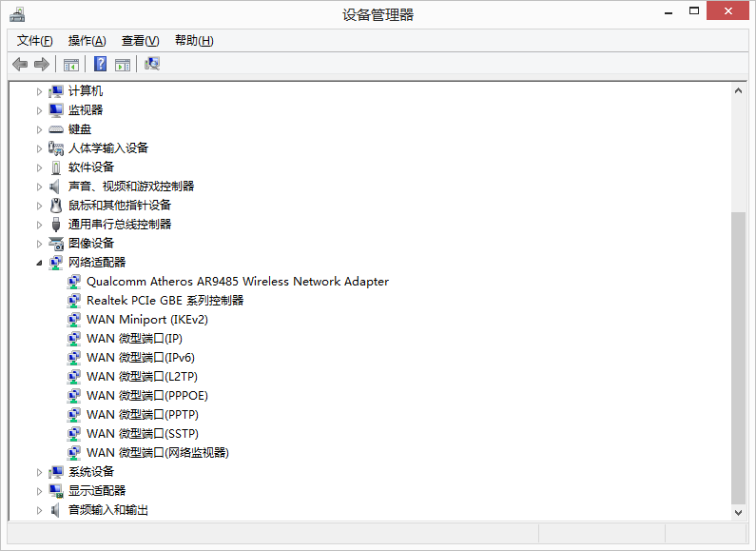Select WAN 微型端口(L2TP) entry
Image resolution: width=756 pixels, height=551 pixels.
pos(143,377)
